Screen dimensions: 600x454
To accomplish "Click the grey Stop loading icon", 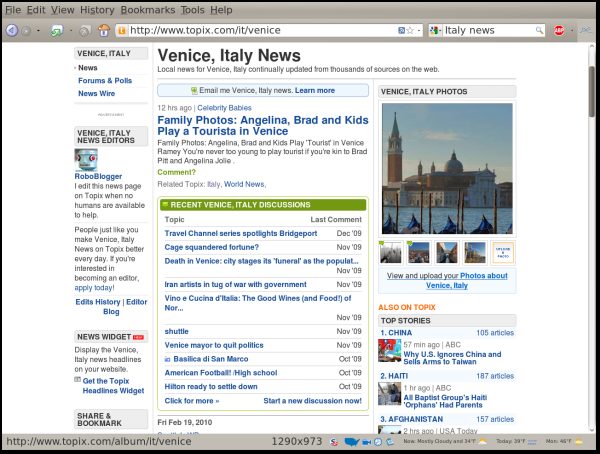I will point(85,31).
